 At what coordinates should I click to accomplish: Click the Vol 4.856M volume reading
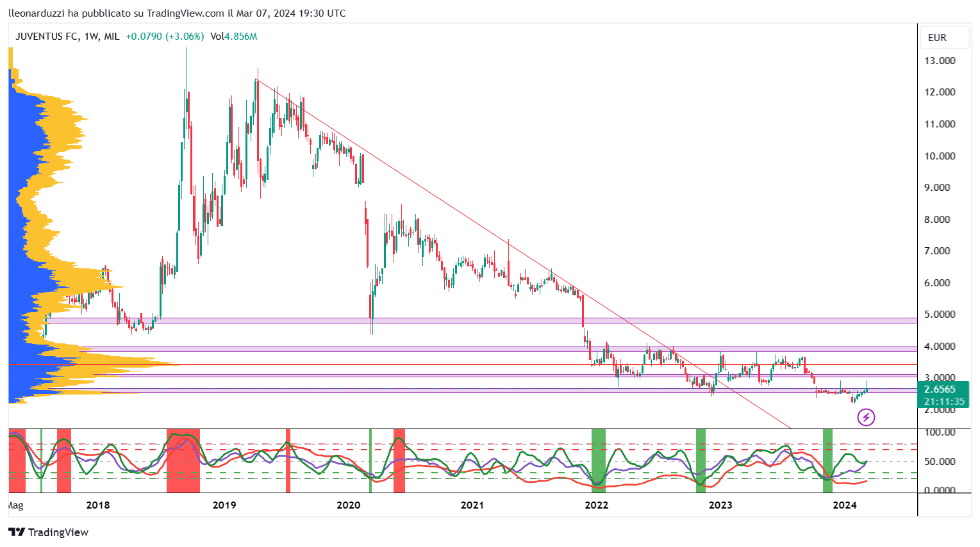(x=234, y=37)
